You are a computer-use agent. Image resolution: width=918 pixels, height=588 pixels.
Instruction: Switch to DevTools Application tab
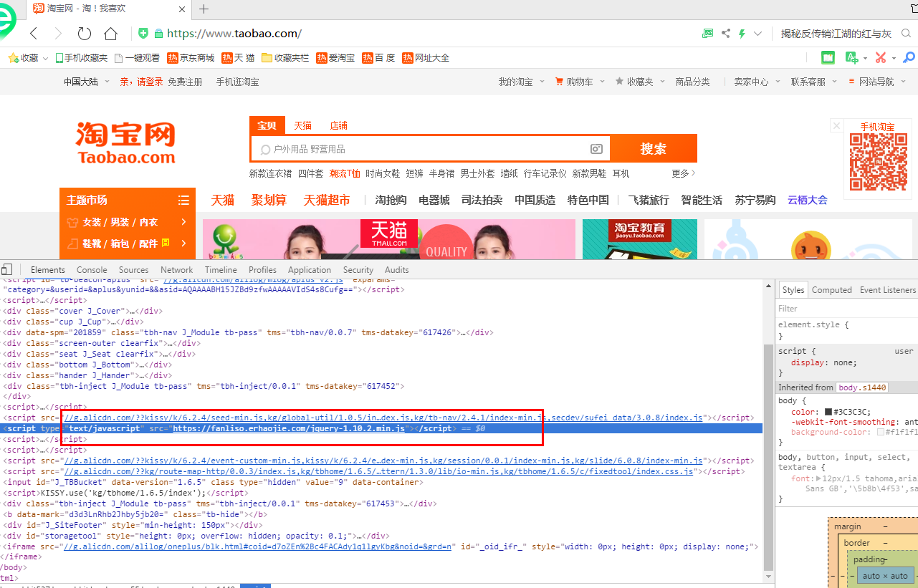[310, 270]
